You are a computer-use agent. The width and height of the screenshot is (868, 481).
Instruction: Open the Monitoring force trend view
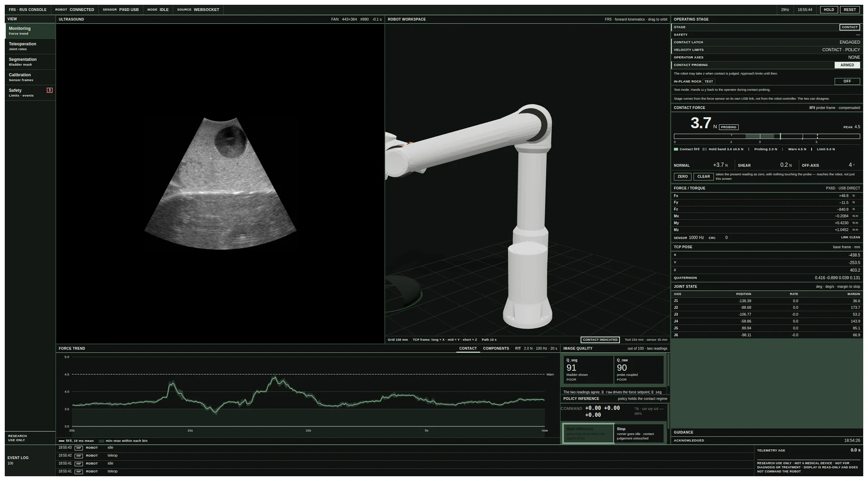pos(30,31)
